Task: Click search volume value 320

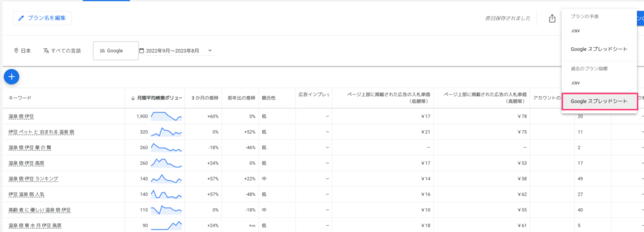Action: point(144,132)
